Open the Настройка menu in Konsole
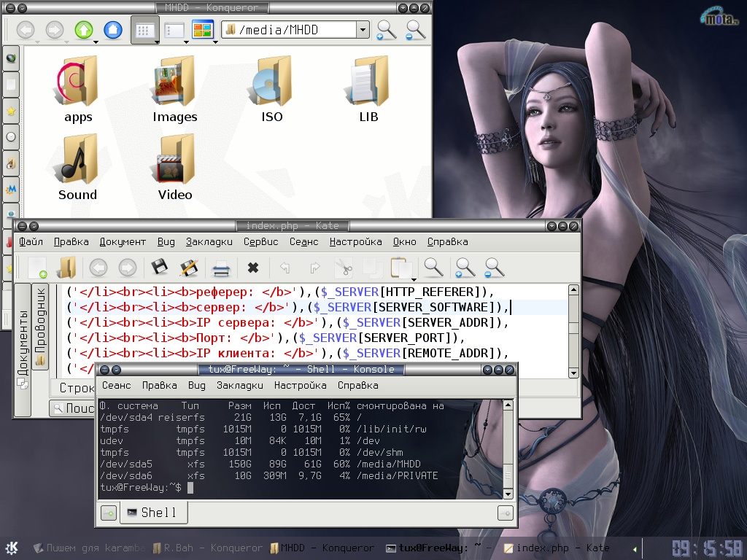The width and height of the screenshot is (747, 560). 300,385
